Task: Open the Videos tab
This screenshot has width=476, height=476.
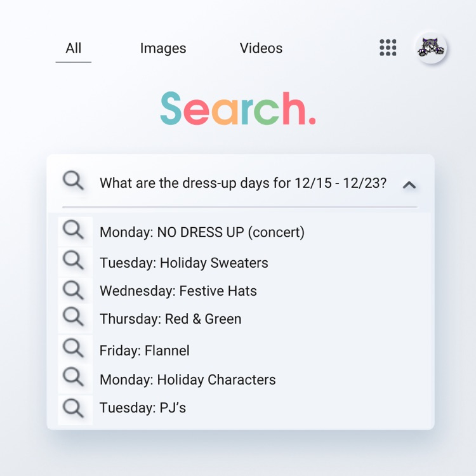Action: (x=261, y=48)
